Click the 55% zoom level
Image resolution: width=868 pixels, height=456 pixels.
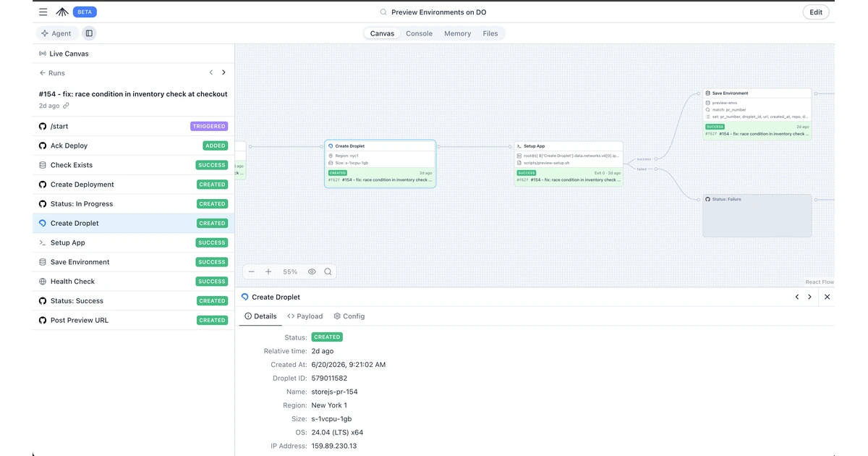pyautogui.click(x=290, y=272)
